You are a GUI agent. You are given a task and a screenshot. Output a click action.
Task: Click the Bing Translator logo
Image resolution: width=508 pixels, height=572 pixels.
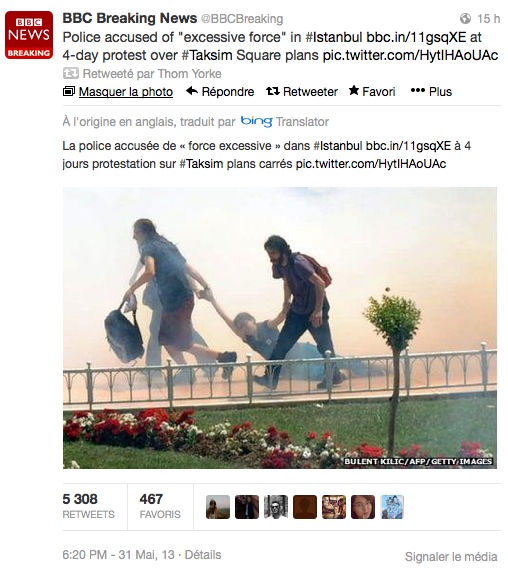point(256,121)
